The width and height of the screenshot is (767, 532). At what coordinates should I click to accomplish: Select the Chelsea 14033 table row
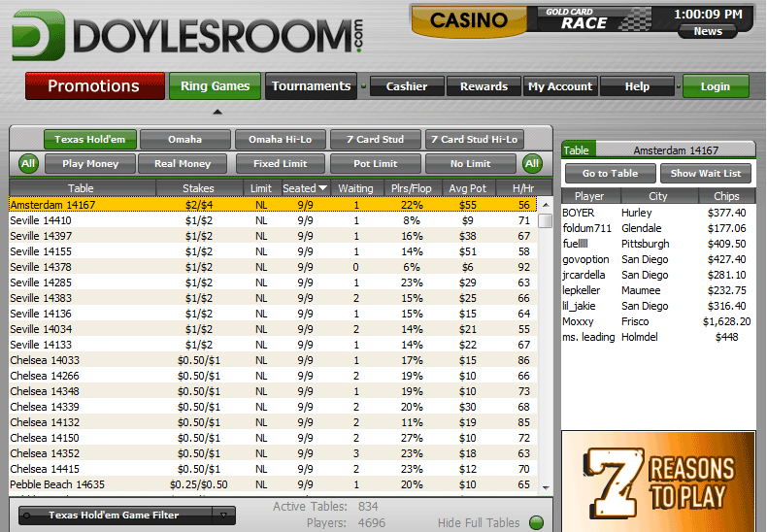(x=273, y=360)
